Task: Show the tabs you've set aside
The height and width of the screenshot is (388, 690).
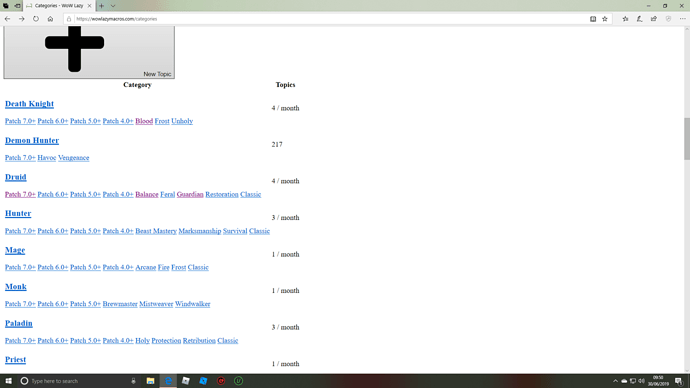Action: tap(6, 6)
